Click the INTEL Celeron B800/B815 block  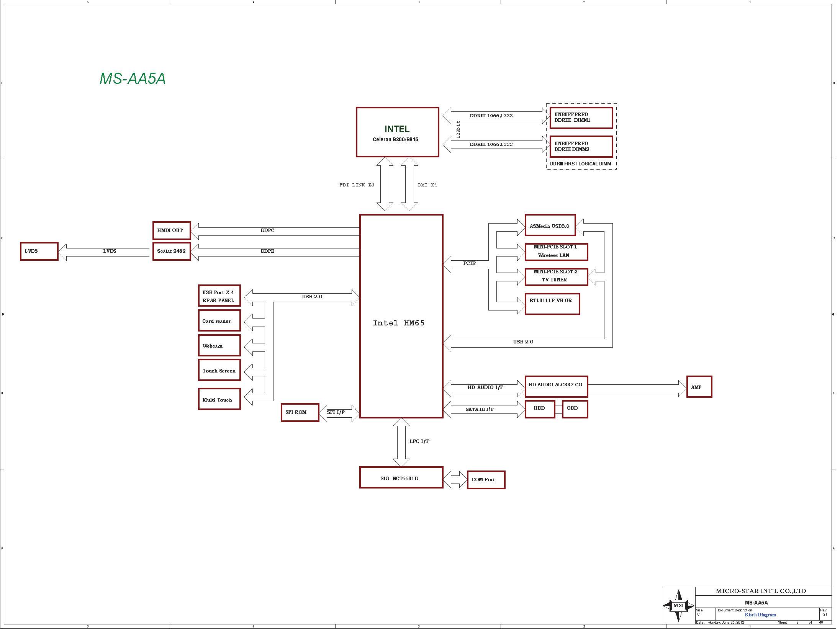pyautogui.click(x=397, y=132)
